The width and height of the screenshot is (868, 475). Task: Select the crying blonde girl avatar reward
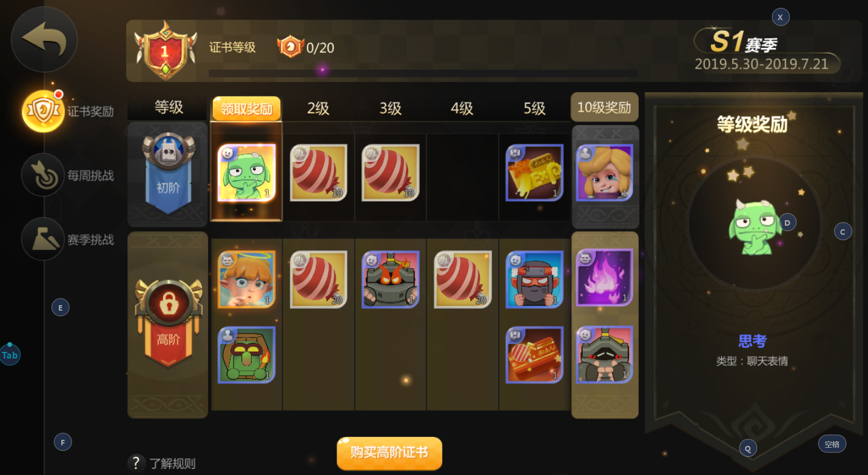click(x=605, y=173)
